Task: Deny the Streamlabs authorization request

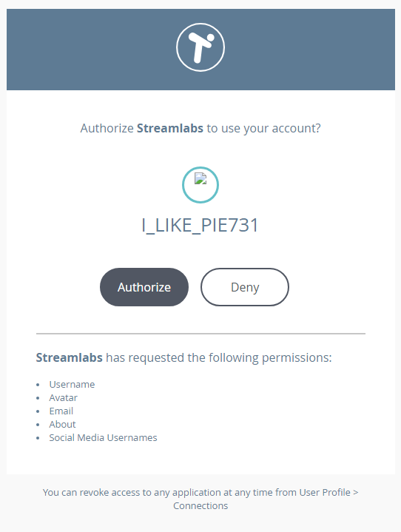Action: (245, 287)
